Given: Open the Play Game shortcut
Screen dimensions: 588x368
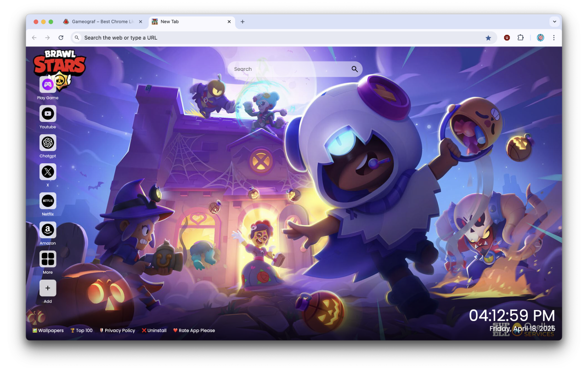Looking at the screenshot, I should [x=48, y=85].
